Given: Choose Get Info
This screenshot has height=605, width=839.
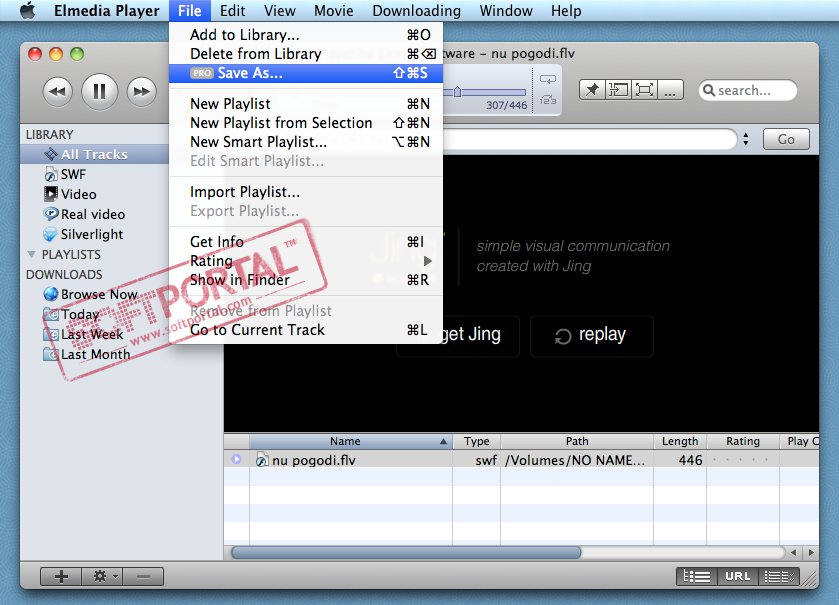Looking at the screenshot, I should pos(306,242).
